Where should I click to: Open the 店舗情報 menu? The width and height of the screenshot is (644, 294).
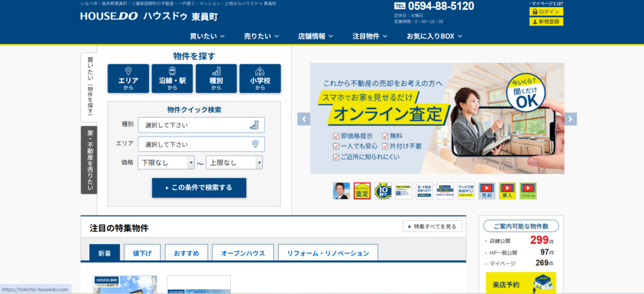coord(316,36)
